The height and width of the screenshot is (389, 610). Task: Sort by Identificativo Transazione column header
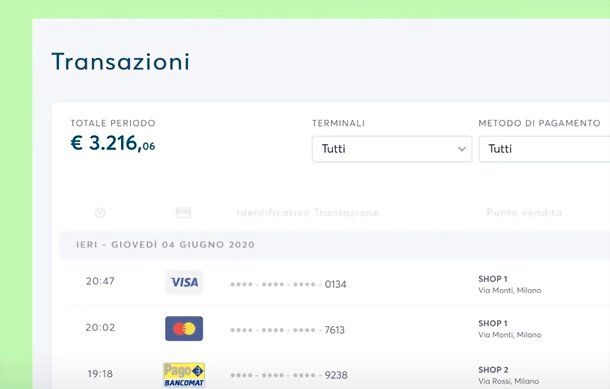308,213
